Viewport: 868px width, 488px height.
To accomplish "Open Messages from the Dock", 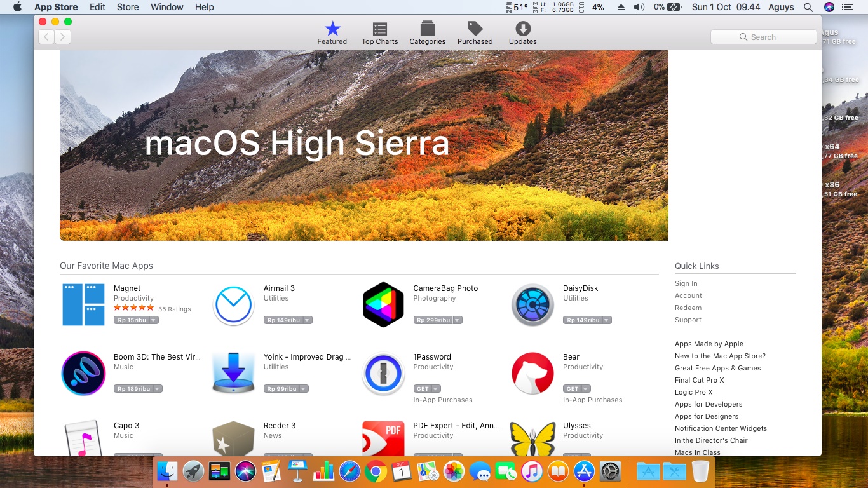I will 480,471.
